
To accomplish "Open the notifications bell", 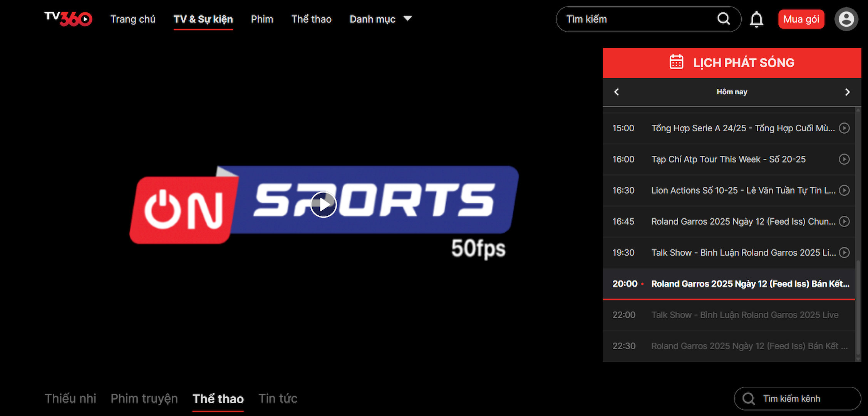I will (x=756, y=19).
